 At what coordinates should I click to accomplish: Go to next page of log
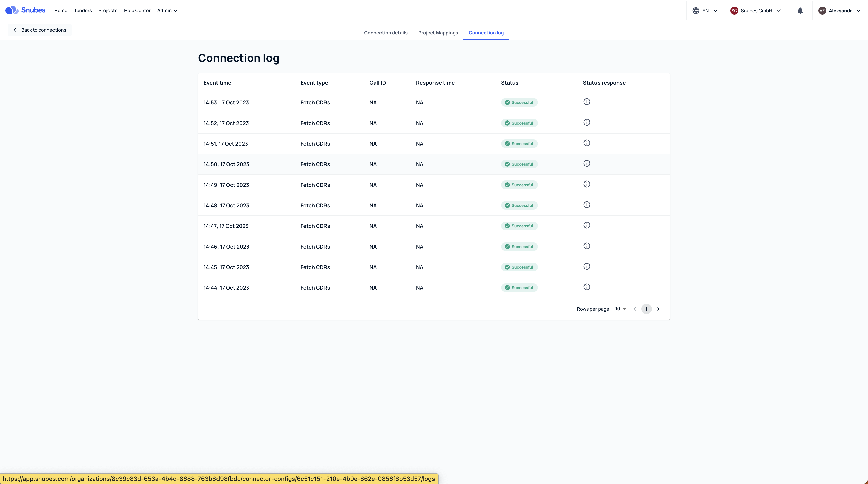click(658, 309)
